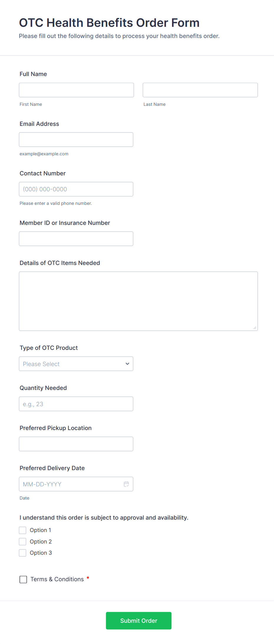Click the dropdown chevron arrow
Viewport: 274px width, 644px height.
pyautogui.click(x=127, y=364)
